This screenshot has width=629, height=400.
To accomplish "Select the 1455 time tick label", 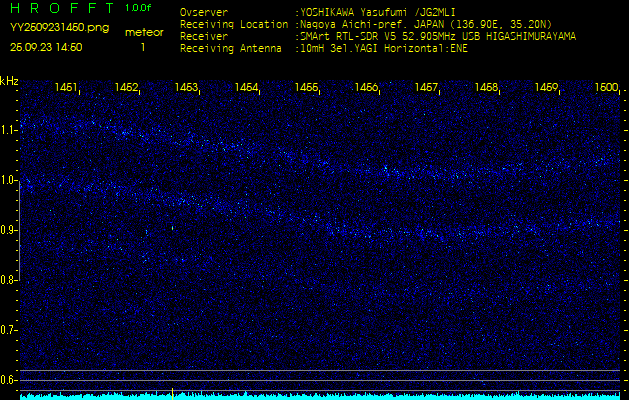I will [x=307, y=88].
